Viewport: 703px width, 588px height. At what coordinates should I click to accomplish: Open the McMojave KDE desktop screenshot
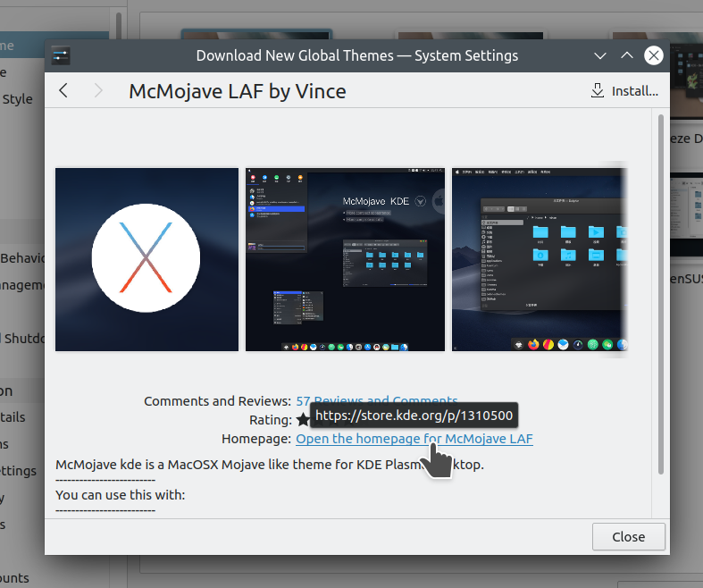(x=345, y=259)
